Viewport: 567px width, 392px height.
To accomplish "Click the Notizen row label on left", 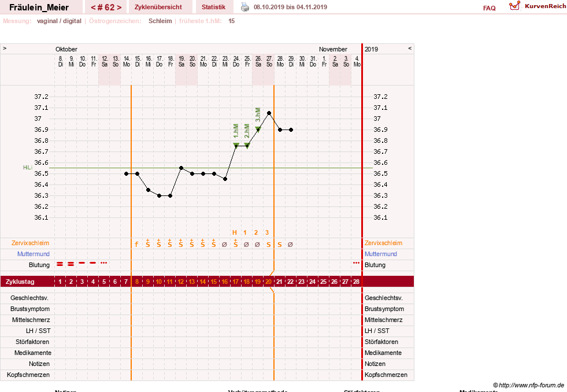I will [x=39, y=364].
